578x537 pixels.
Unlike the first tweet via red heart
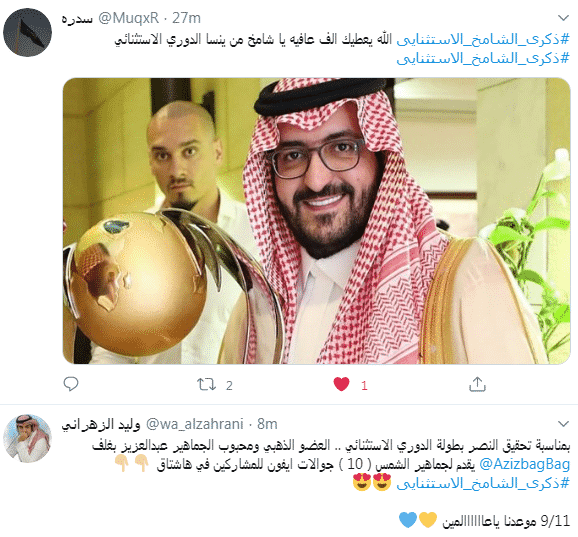tap(341, 384)
